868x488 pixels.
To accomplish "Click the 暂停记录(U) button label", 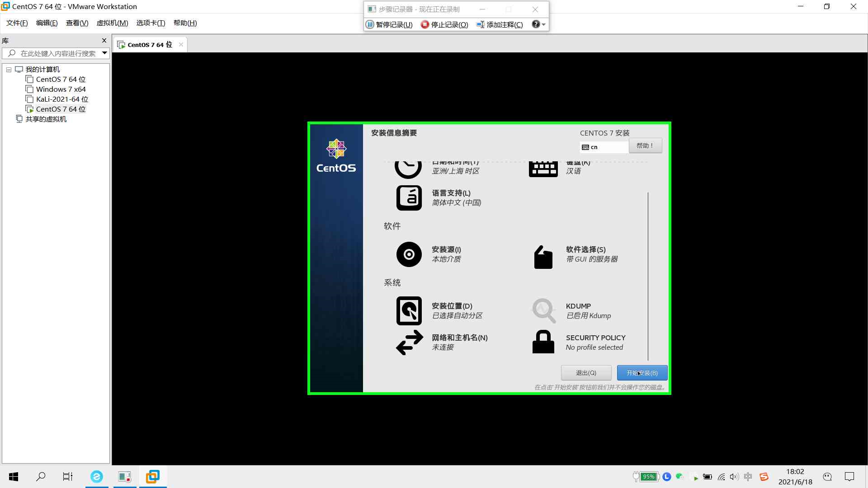I will coord(394,24).
